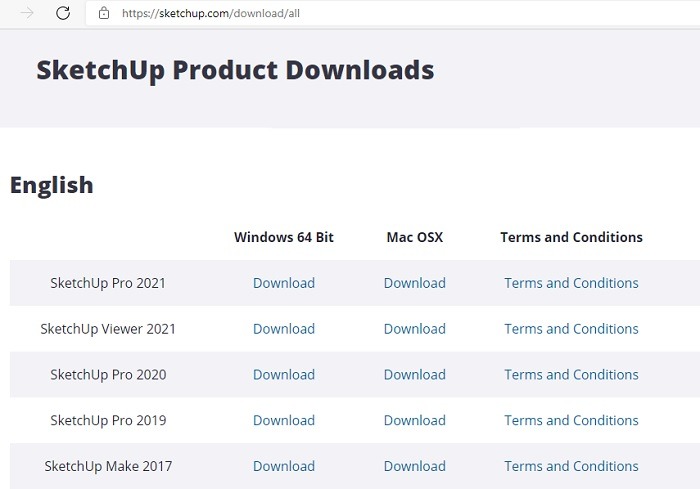This screenshot has width=700, height=489.
Task: Download SketchUp Make 2017 for Mac OSX
Action: coord(415,466)
